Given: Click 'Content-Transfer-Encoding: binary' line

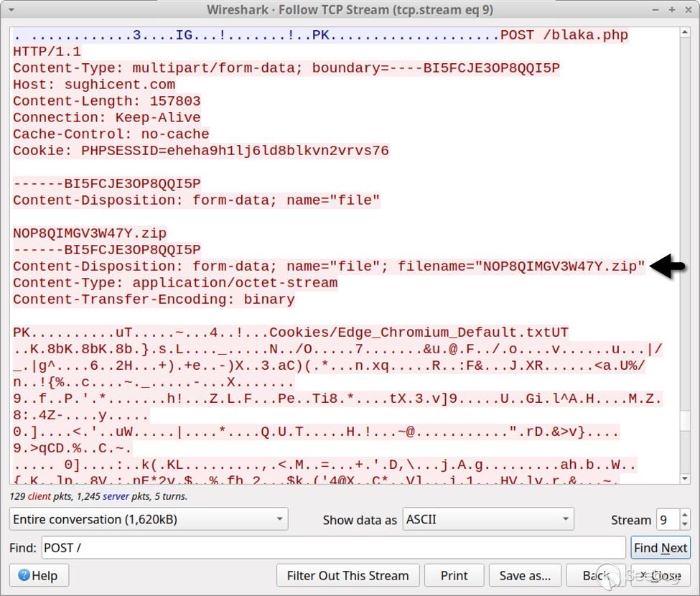Looking at the screenshot, I should pyautogui.click(x=154, y=299).
